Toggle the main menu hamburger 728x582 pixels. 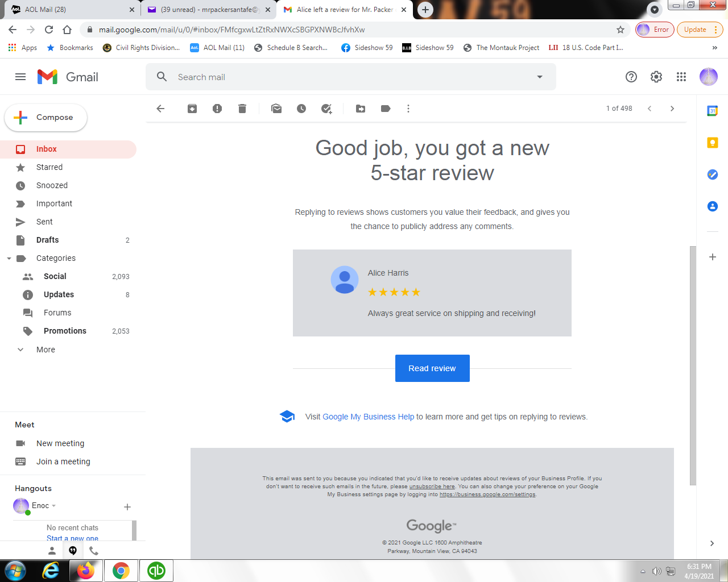click(20, 77)
